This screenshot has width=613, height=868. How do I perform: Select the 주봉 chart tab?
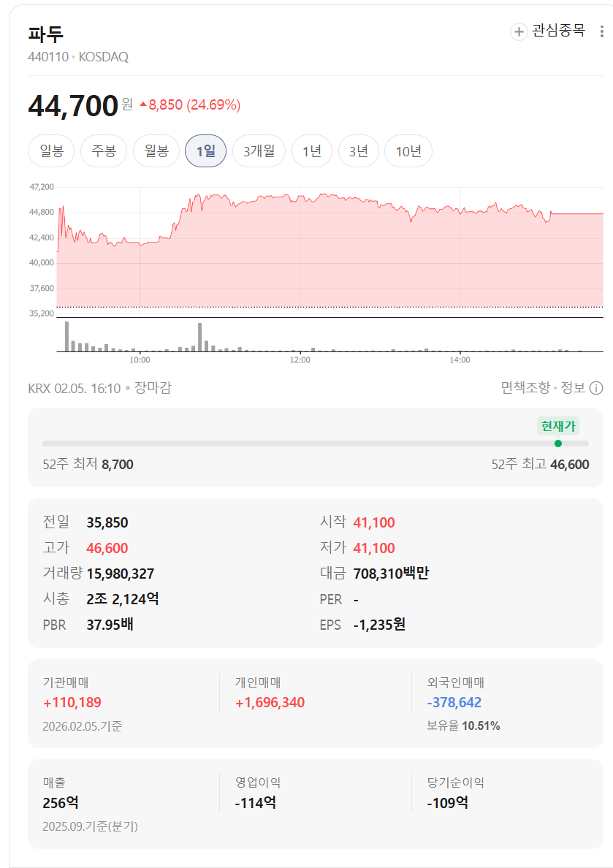(x=104, y=151)
